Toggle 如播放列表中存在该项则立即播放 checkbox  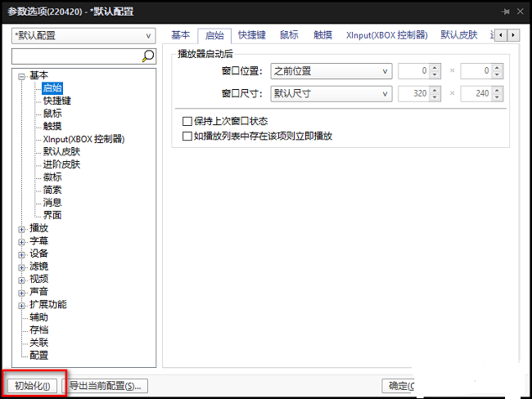(x=187, y=136)
